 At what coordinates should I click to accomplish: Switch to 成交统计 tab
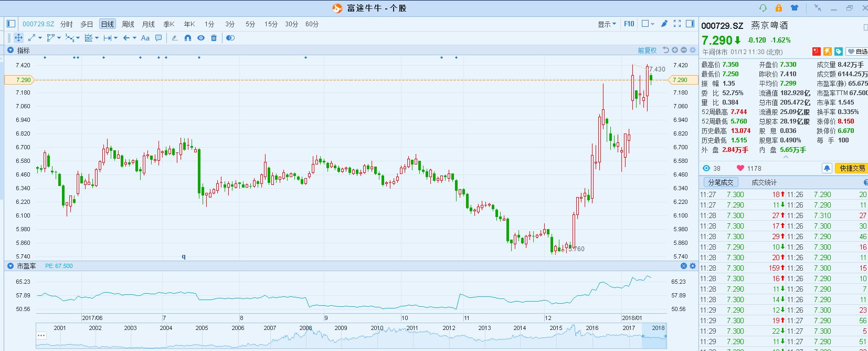764,182
